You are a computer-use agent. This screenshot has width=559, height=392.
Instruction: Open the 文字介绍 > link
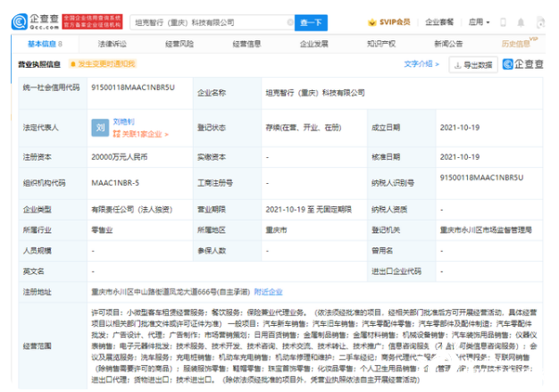pyautogui.click(x=421, y=63)
